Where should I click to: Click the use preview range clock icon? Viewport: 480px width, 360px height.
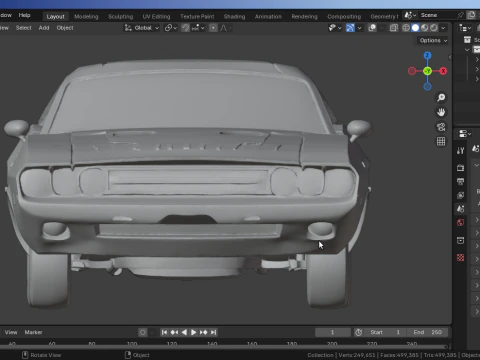(359, 332)
